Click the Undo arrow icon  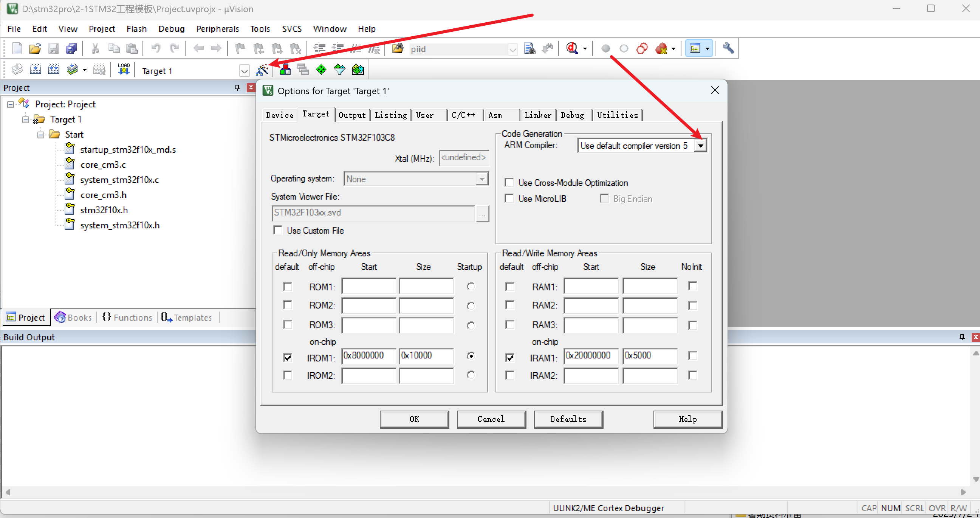(156, 49)
